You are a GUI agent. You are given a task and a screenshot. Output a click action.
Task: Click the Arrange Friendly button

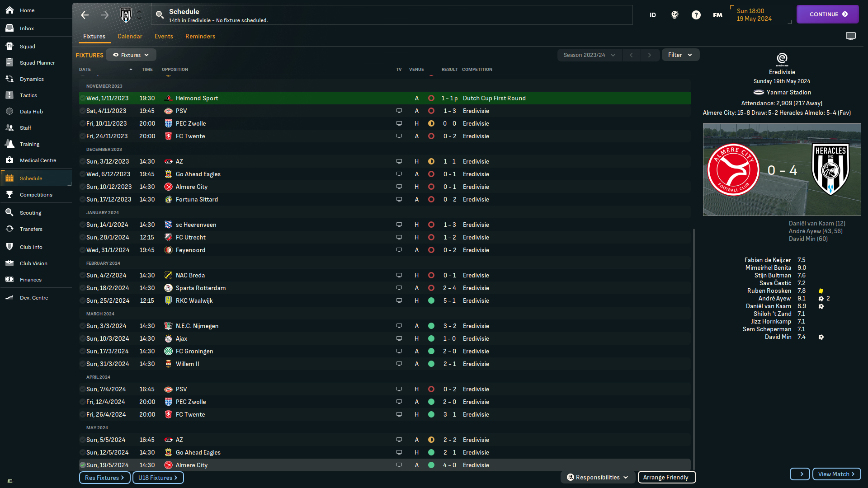[x=665, y=477]
